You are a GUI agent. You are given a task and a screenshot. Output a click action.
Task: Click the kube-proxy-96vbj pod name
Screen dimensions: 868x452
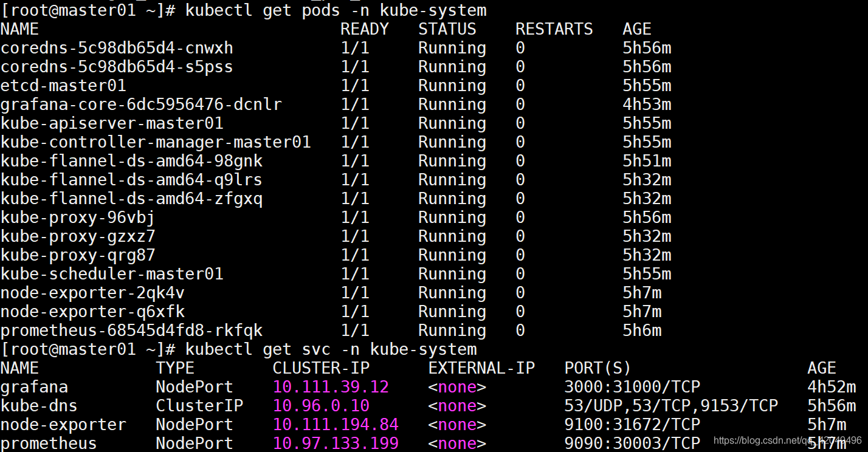pyautogui.click(x=78, y=217)
